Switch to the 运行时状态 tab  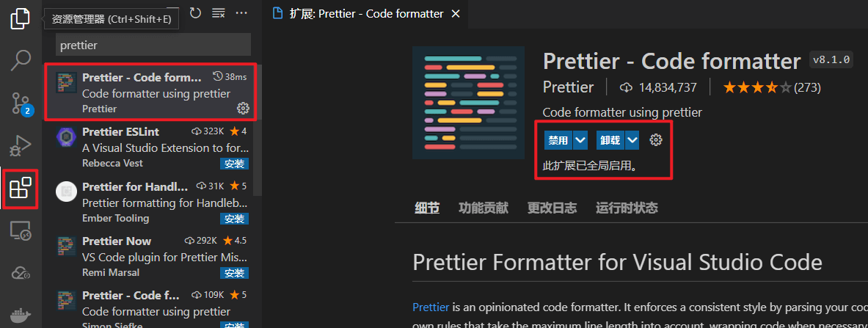click(x=627, y=208)
